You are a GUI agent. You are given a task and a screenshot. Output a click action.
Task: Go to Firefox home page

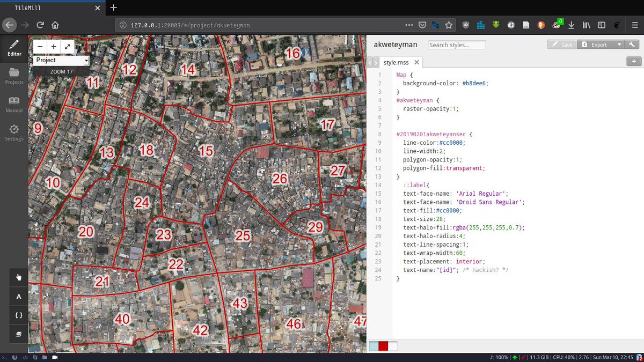pyautogui.click(x=55, y=25)
